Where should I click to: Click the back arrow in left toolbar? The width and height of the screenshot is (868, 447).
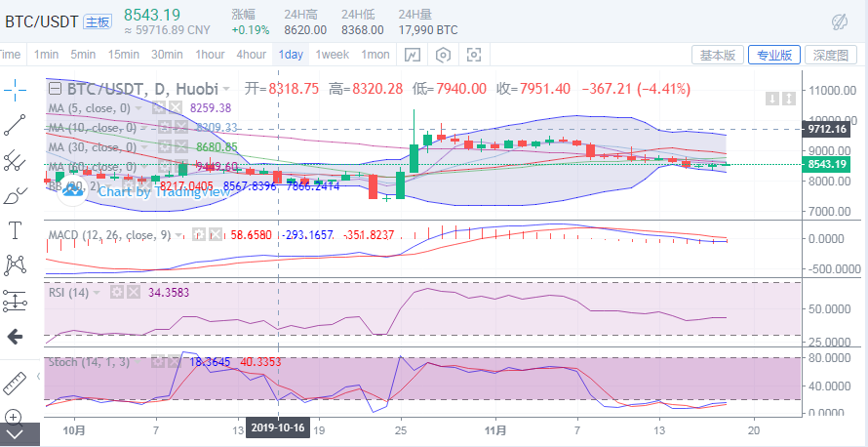[x=15, y=336]
